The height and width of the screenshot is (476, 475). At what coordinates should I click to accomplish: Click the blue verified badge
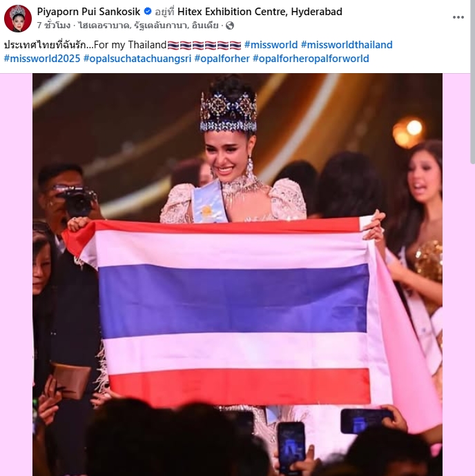[147, 12]
